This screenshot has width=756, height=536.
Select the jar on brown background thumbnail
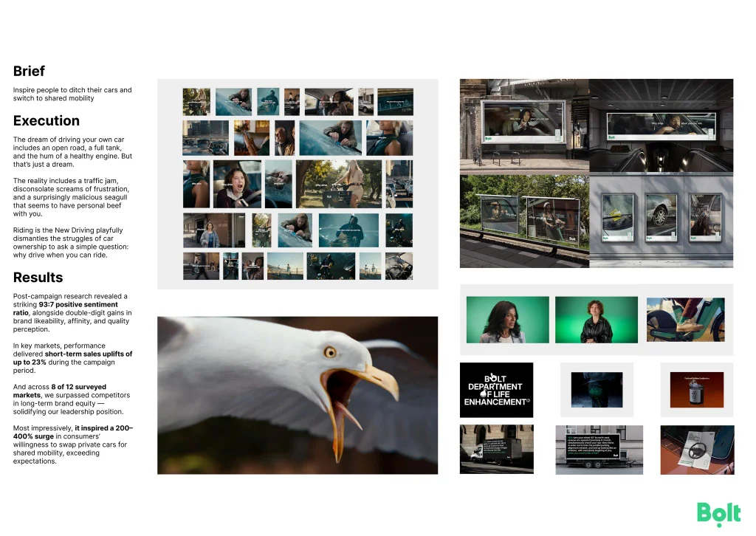pyautogui.click(x=697, y=389)
